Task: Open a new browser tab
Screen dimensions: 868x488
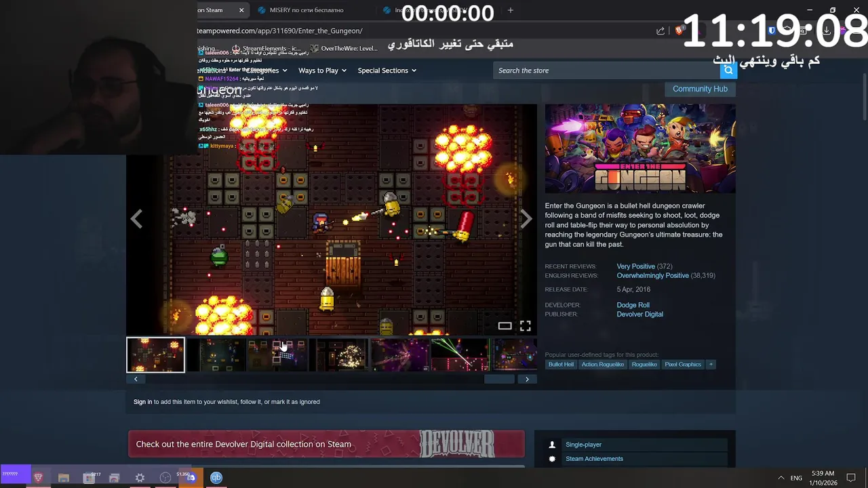Action: coord(510,10)
